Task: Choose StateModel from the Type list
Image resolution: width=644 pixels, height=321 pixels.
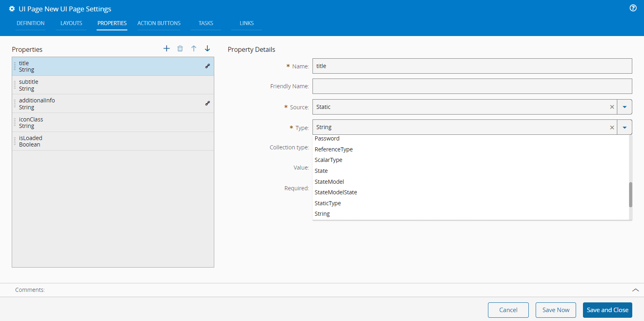Action: 329,182
